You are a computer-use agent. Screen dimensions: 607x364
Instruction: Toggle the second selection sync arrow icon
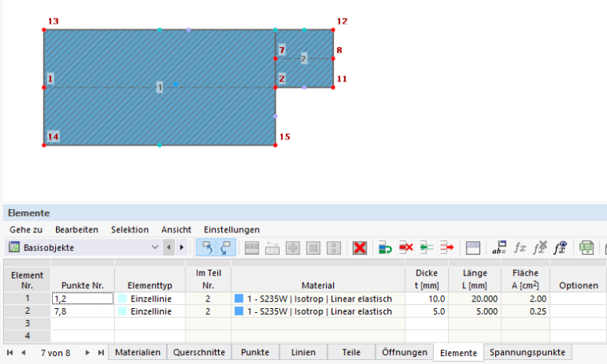point(226,247)
